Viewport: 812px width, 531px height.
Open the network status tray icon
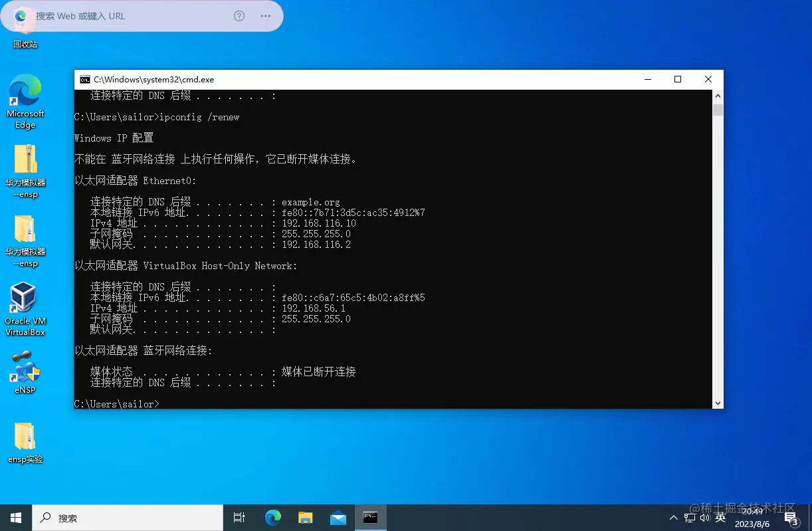pyautogui.click(x=690, y=518)
